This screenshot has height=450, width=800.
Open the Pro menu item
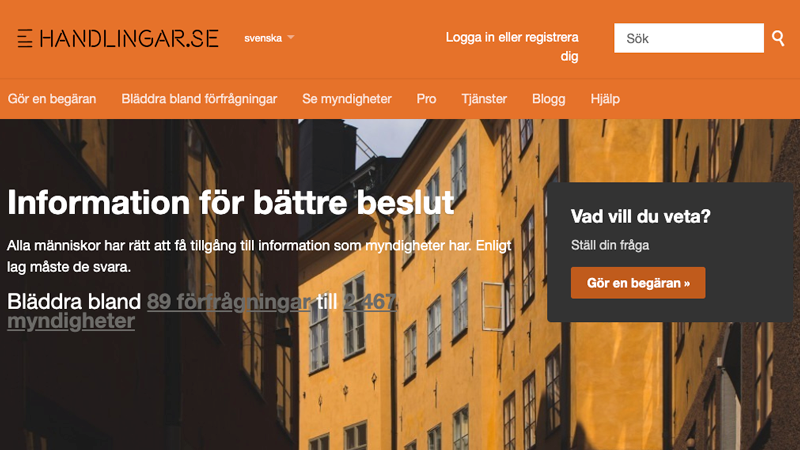pyautogui.click(x=426, y=99)
